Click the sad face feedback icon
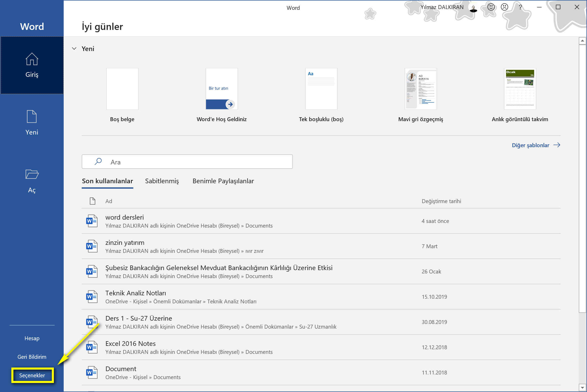The height and width of the screenshot is (392, 587). click(505, 7)
